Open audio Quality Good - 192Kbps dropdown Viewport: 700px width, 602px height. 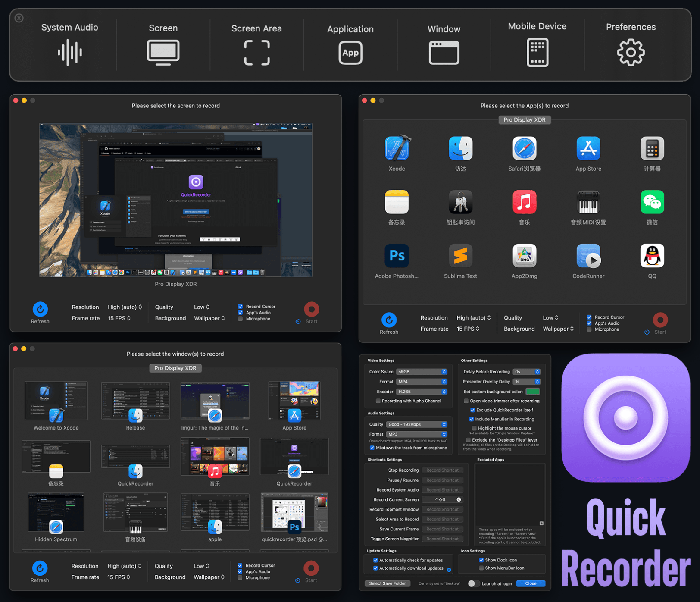coord(417,424)
